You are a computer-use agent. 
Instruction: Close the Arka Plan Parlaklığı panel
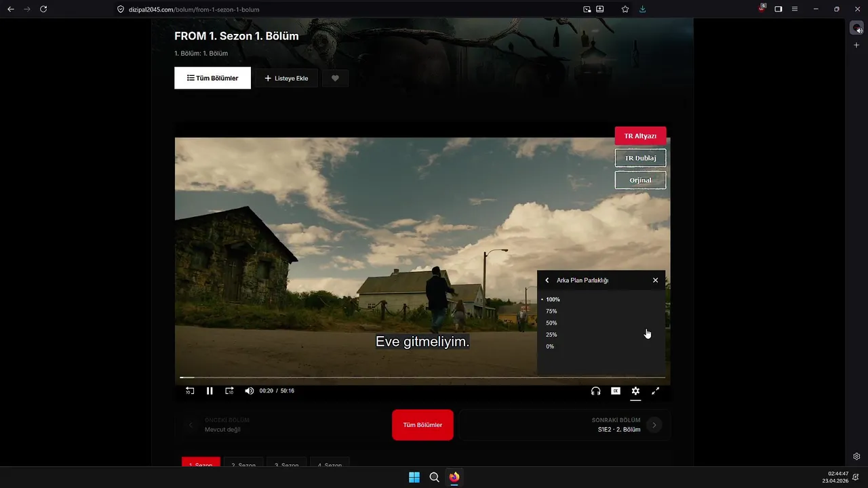coord(655,280)
